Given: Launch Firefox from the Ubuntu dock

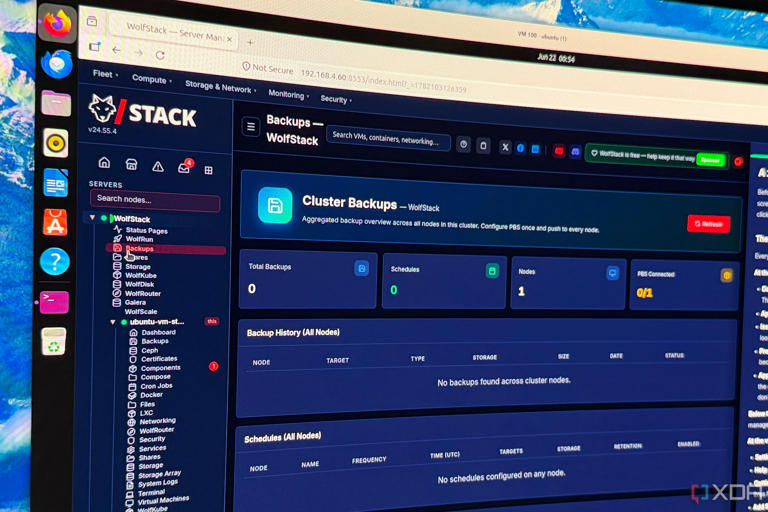Looking at the screenshot, I should pos(57,23).
